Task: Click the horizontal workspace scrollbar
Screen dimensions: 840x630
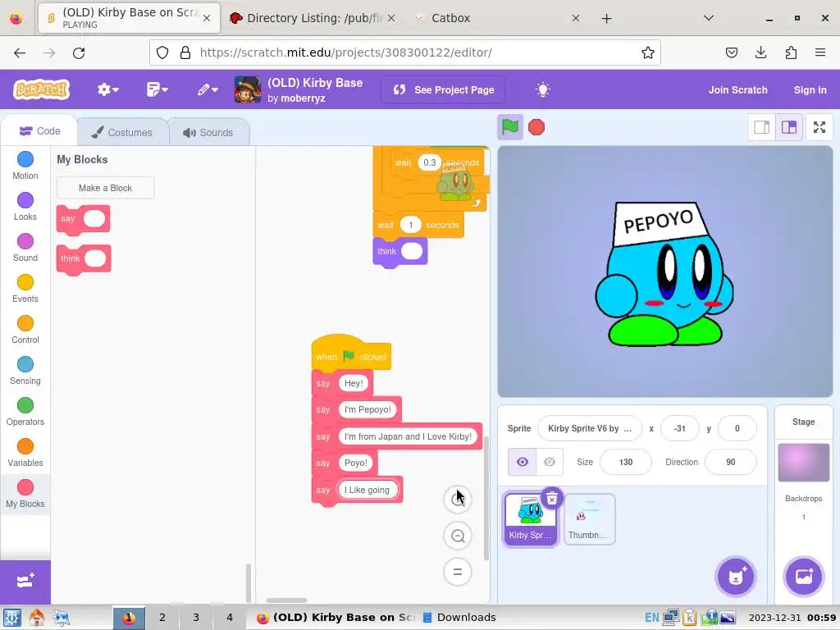Action: (x=286, y=600)
